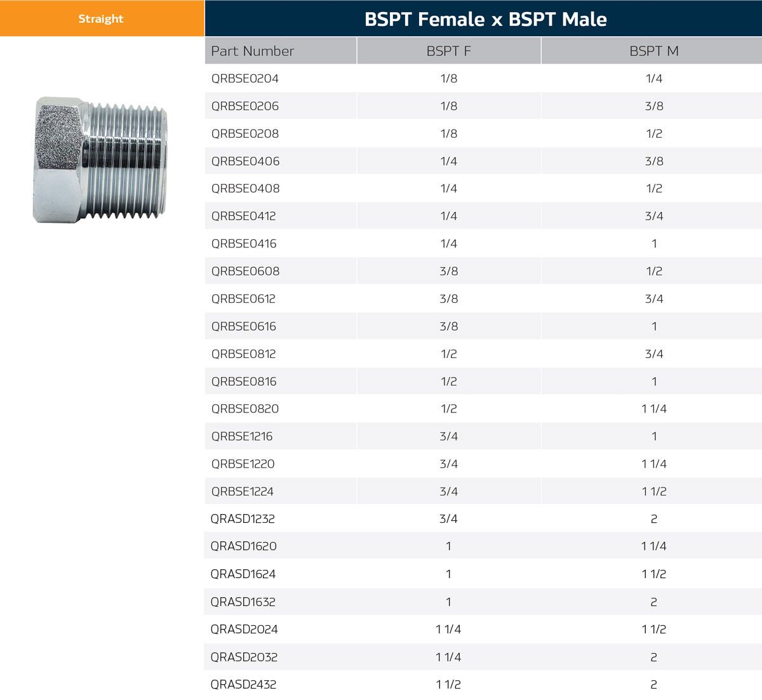Choose part number QRASD1232

click(243, 519)
